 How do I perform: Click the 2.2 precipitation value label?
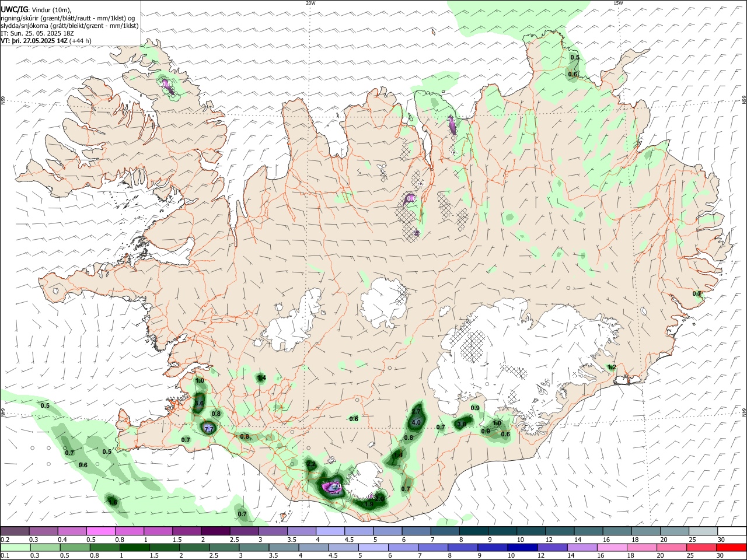(x=311, y=464)
